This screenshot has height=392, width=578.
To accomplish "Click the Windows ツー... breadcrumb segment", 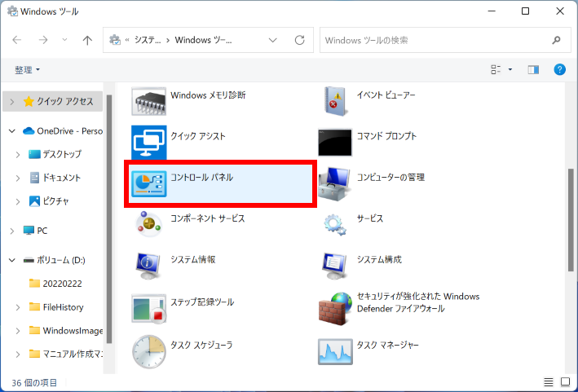I will coord(203,40).
